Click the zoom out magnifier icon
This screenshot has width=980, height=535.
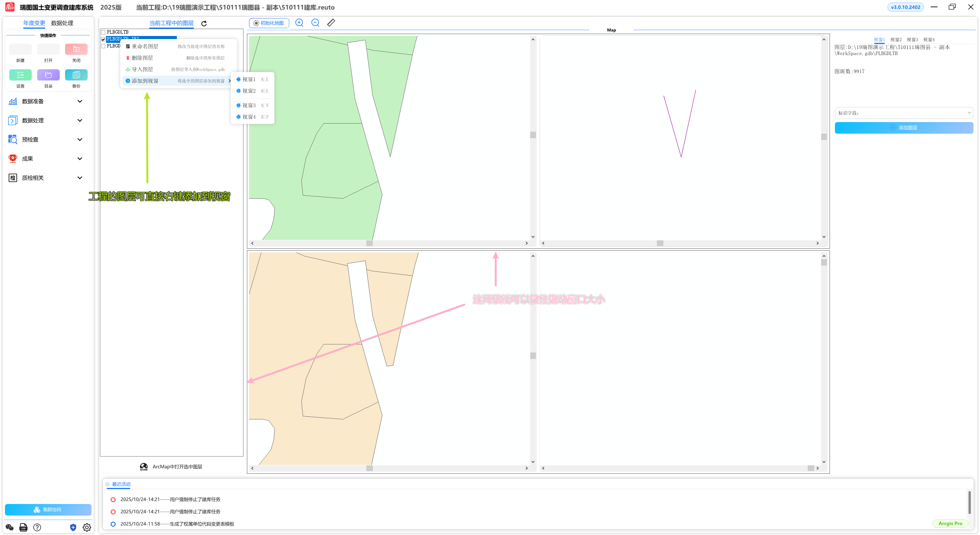(x=315, y=23)
